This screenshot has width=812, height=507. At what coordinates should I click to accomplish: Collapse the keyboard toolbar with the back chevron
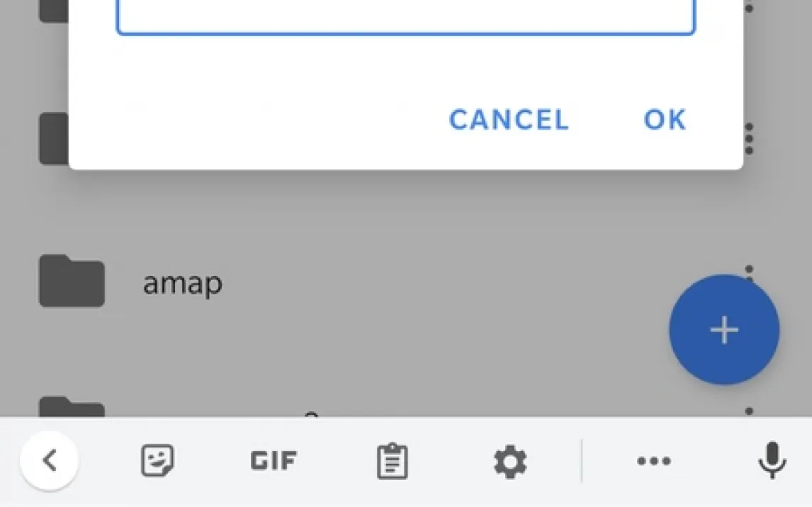(49, 461)
